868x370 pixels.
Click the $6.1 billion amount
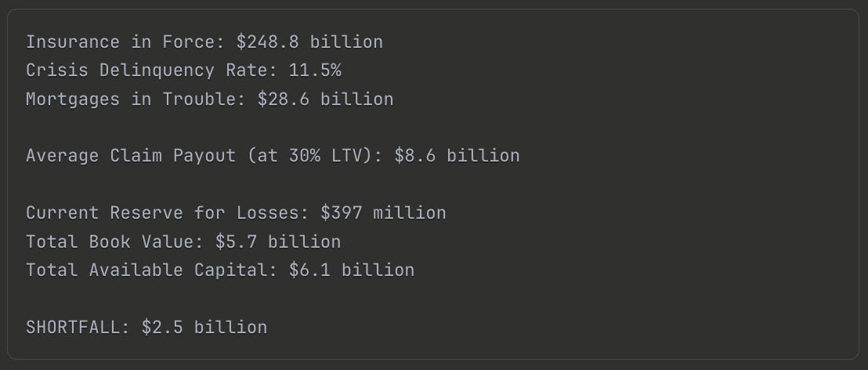[x=352, y=270]
